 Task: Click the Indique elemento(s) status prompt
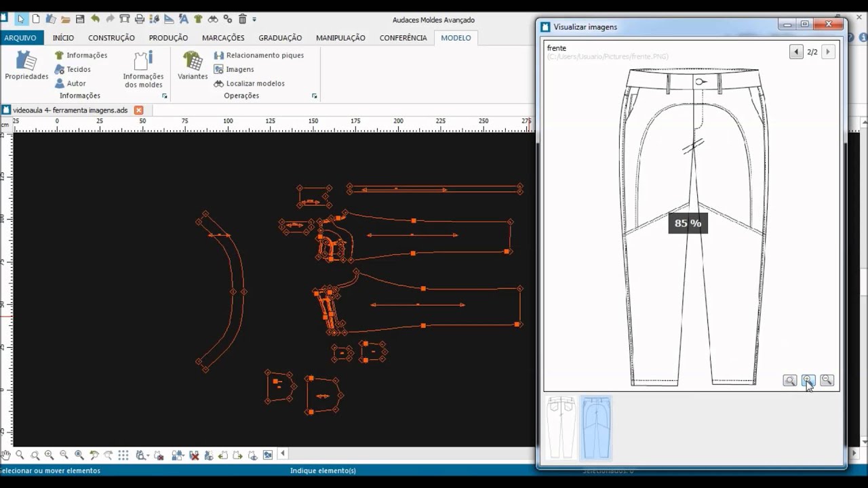[x=323, y=470]
